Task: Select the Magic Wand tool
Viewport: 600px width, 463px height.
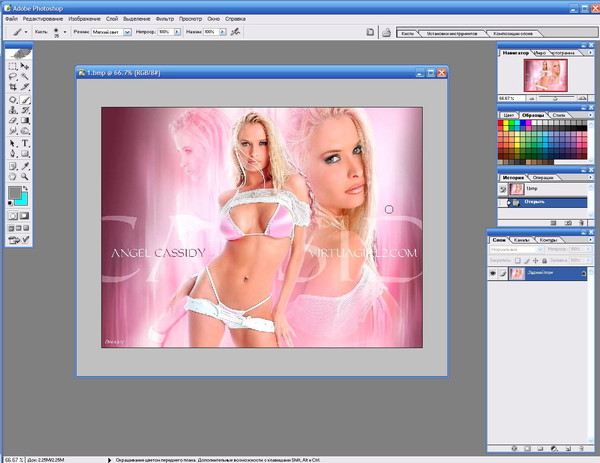Action: (x=25, y=77)
